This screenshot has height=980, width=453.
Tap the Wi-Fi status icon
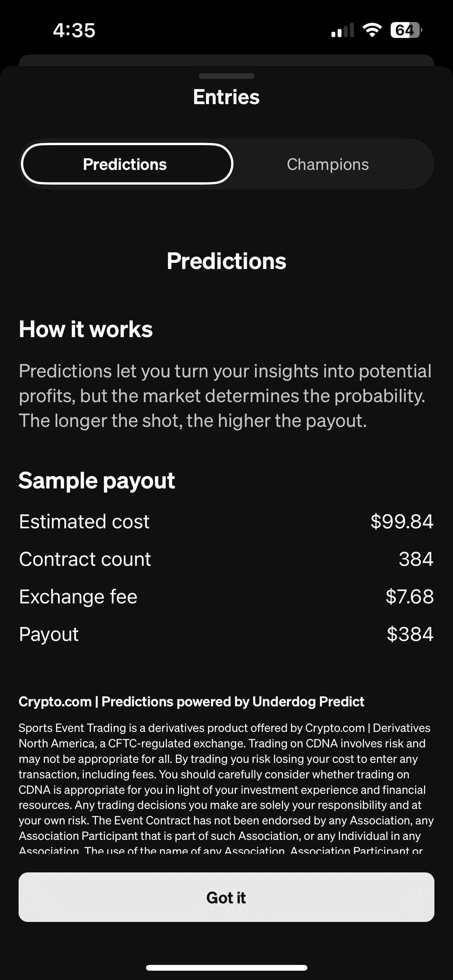372,30
